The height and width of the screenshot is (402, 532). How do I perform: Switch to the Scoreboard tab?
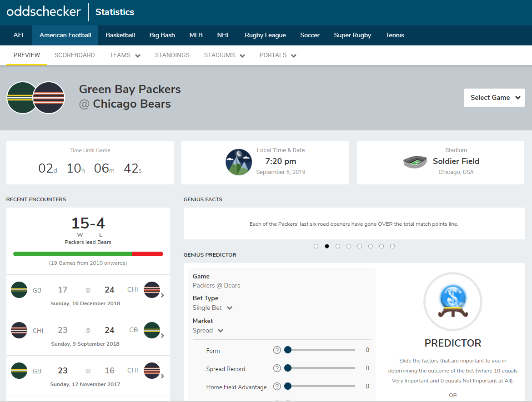[x=75, y=55]
